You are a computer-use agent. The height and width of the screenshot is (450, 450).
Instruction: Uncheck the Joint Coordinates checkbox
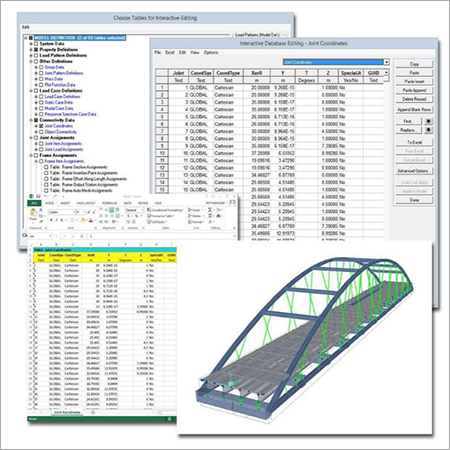click(41, 126)
